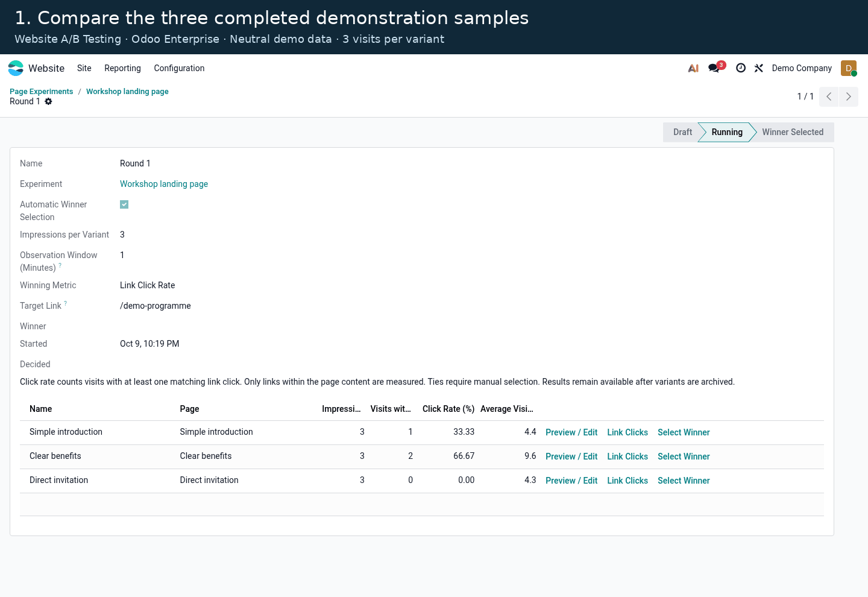Click Observation Window help question mark
868x597 pixels.
[60, 265]
